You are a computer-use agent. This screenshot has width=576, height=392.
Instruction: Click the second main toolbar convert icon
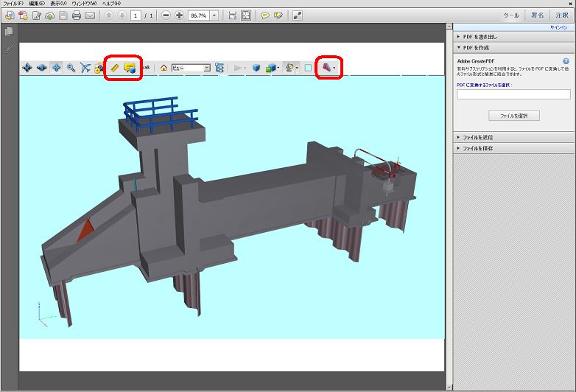point(23,15)
